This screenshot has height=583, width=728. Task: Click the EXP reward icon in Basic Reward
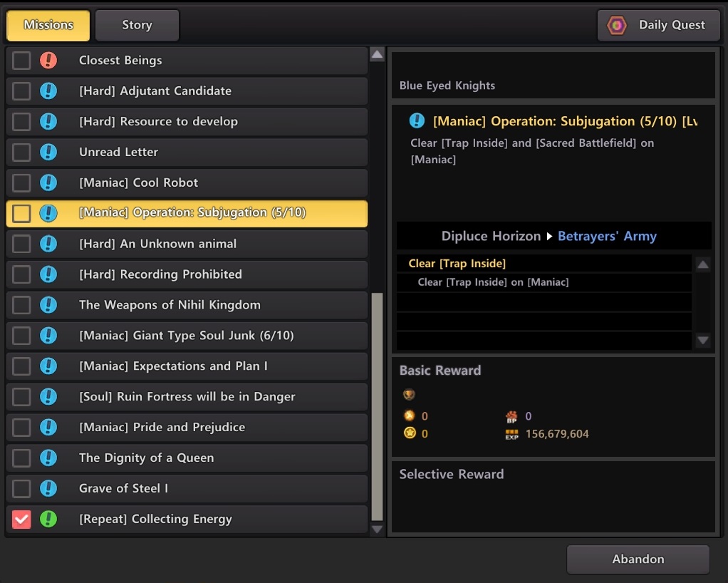(511, 434)
